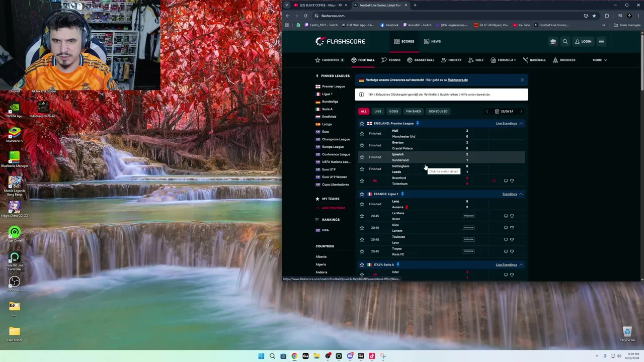Open Premier League Live Standings link
This screenshot has height=362, width=644.
[x=506, y=123]
